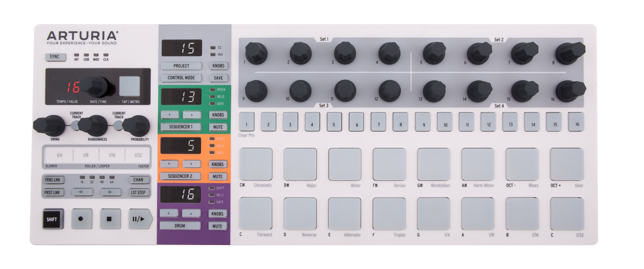
Task: Click the record button with circle icon
Action: click(x=82, y=219)
